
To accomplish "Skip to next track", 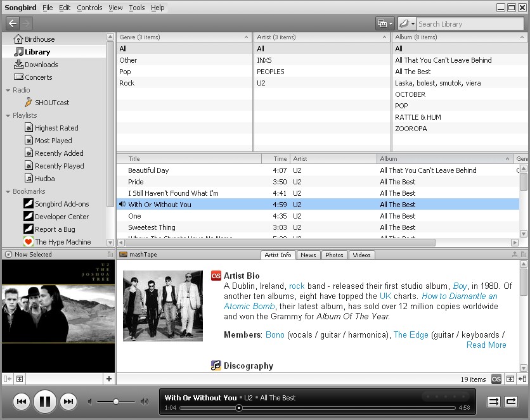I will point(68,402).
